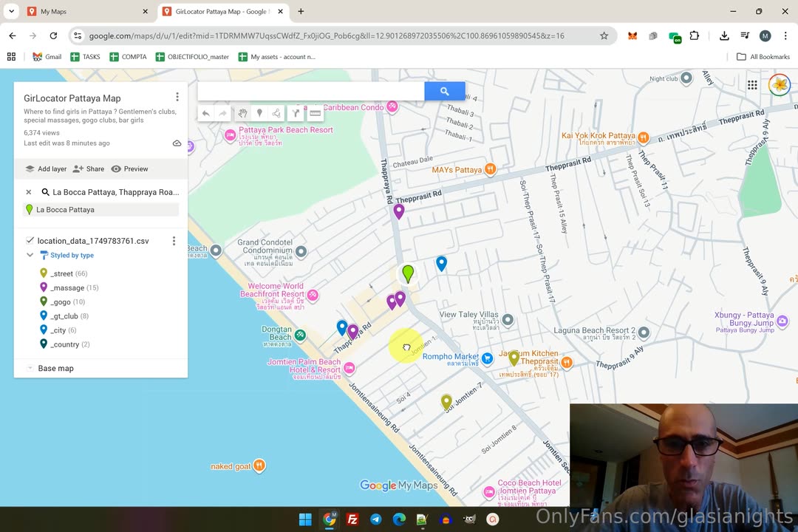The height and width of the screenshot is (532, 798).
Task: Open the Google account avatar
Action: (780, 85)
